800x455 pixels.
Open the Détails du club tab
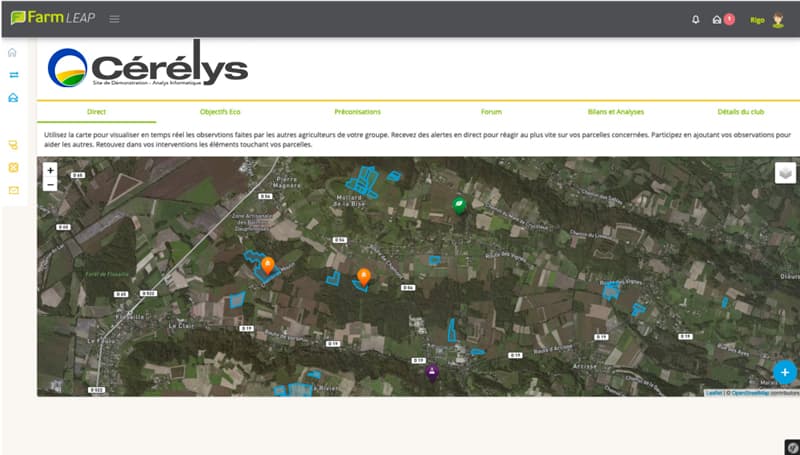click(741, 112)
